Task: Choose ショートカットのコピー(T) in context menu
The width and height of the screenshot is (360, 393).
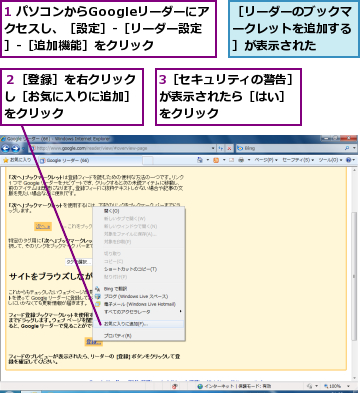Action: pos(139,269)
